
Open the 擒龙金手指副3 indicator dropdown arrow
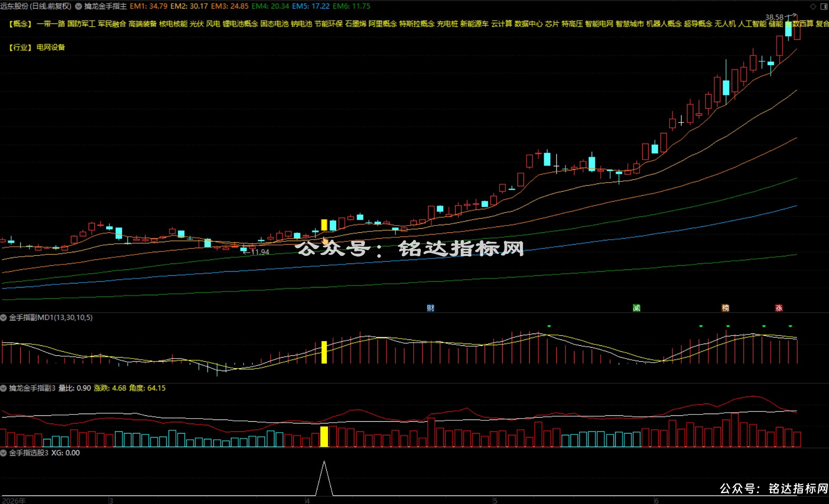click(x=4, y=388)
